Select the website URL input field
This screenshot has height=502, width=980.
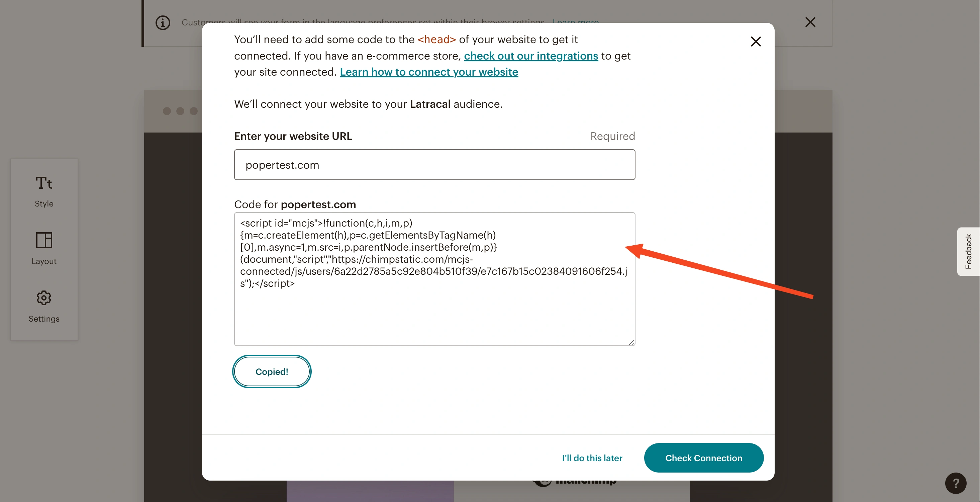coord(434,165)
